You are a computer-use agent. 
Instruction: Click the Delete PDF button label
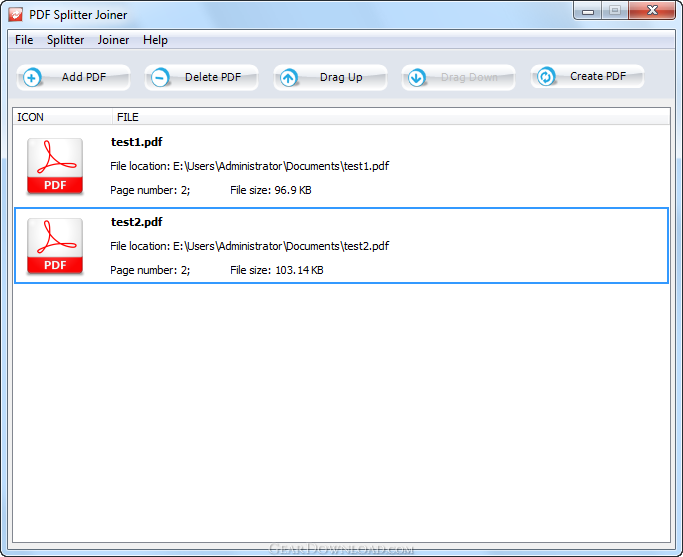click(x=213, y=77)
